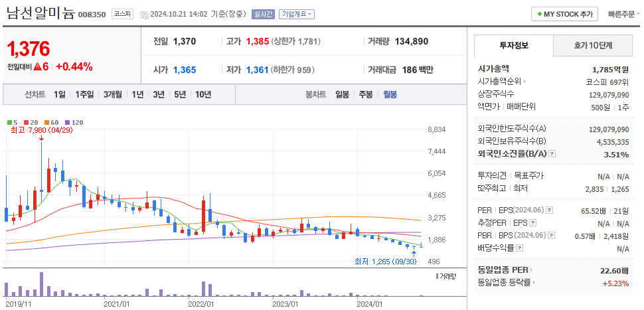Switch to the 투자정보 tab
This screenshot has height=310, width=644.
[514, 46]
